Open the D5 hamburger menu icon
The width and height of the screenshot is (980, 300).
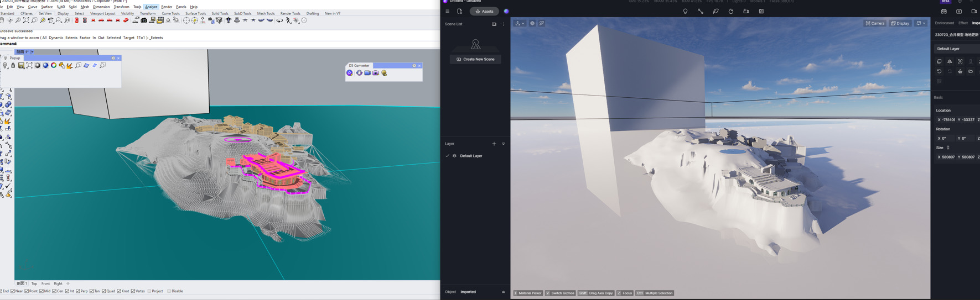[x=447, y=11]
